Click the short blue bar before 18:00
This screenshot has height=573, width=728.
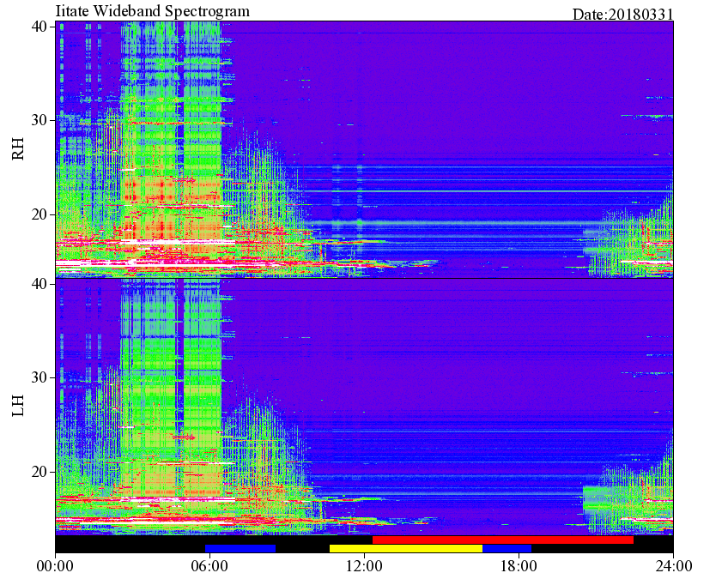(x=507, y=548)
